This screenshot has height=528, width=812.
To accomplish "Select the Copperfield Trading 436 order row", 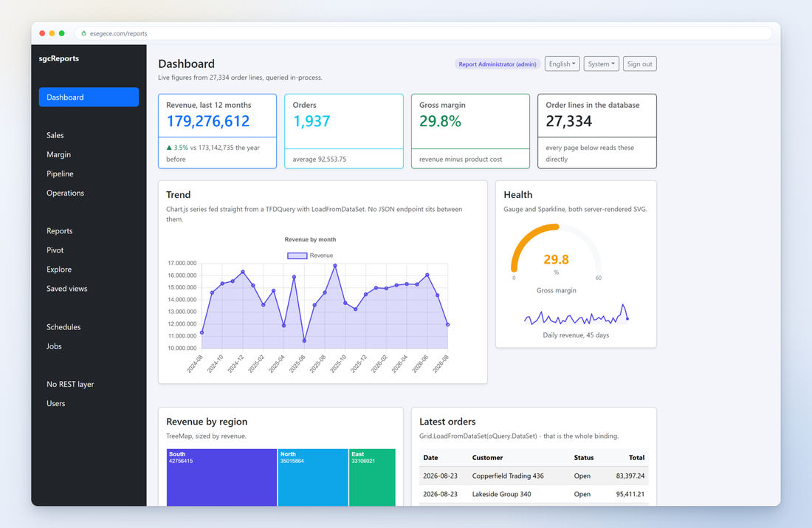I will 534,476.
